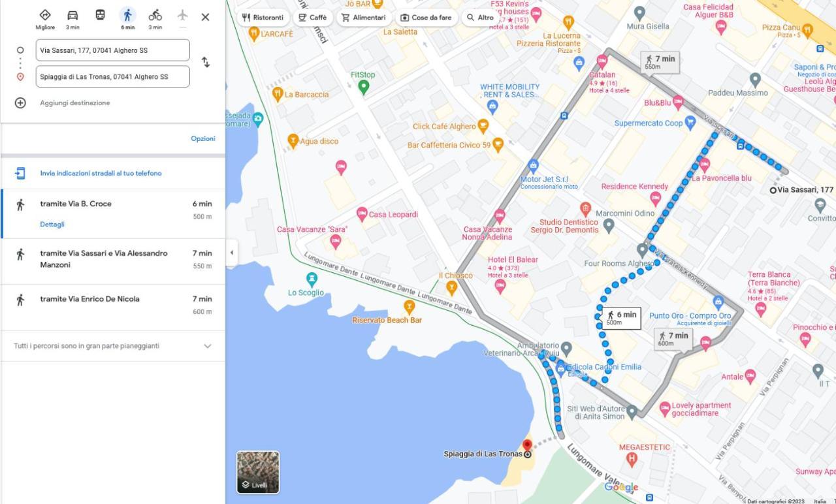Send directions to your phone link
The image size is (836, 504).
pos(101,173)
